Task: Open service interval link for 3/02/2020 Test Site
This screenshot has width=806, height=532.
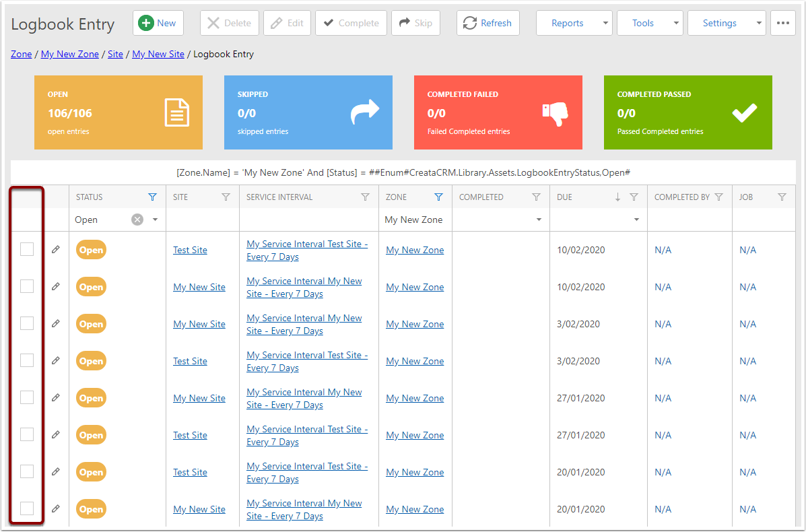Action: coord(307,362)
